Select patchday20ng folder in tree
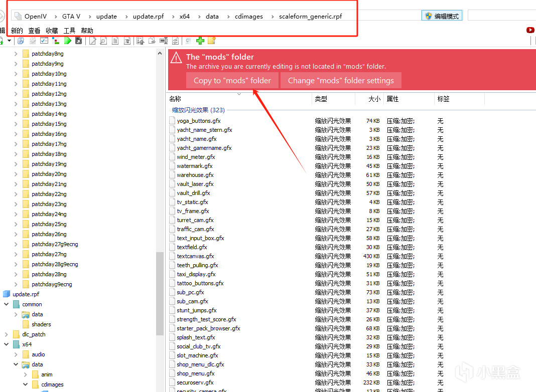 click(x=49, y=174)
